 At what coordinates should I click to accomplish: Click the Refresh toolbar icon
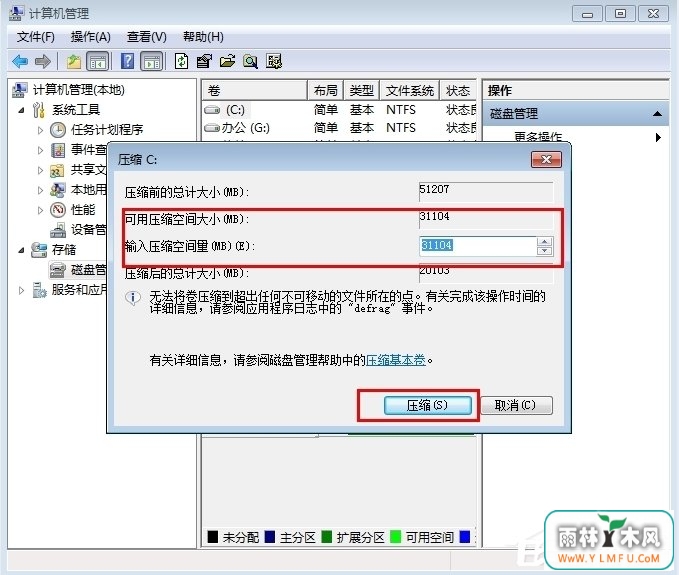(x=181, y=61)
